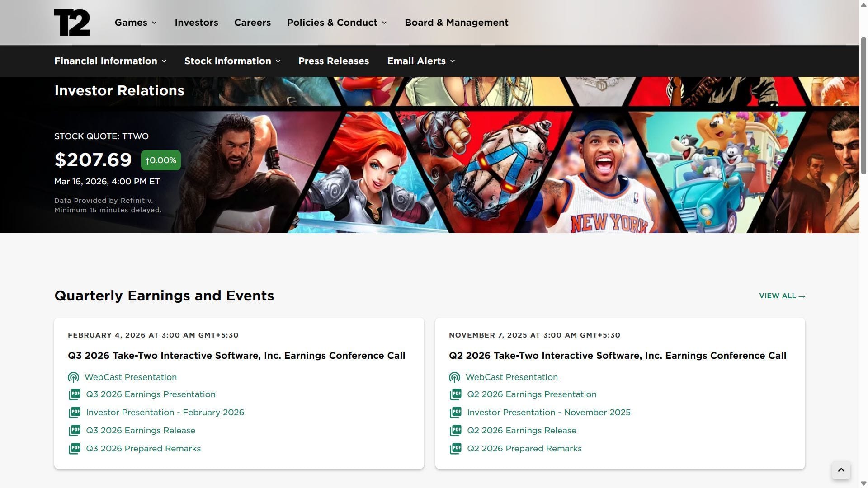Click PDF icon beside Q2 2026 Prepared Remarks
This screenshot has width=868, height=488.
(x=456, y=449)
